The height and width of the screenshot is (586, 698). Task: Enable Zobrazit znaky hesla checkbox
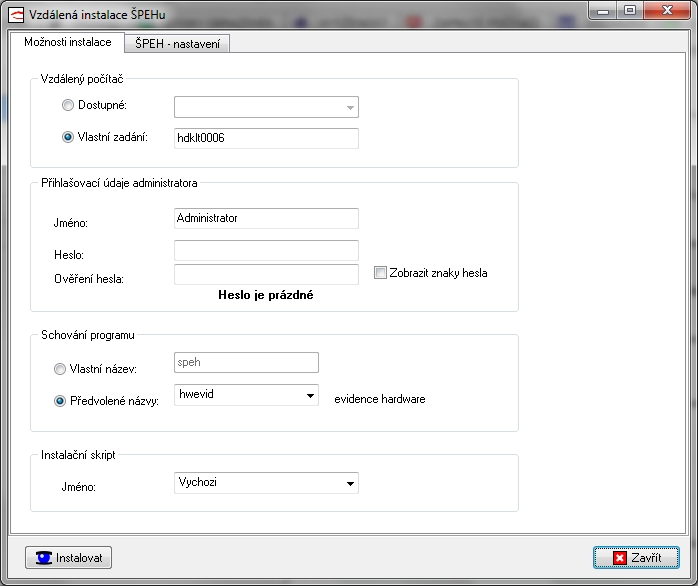click(380, 273)
